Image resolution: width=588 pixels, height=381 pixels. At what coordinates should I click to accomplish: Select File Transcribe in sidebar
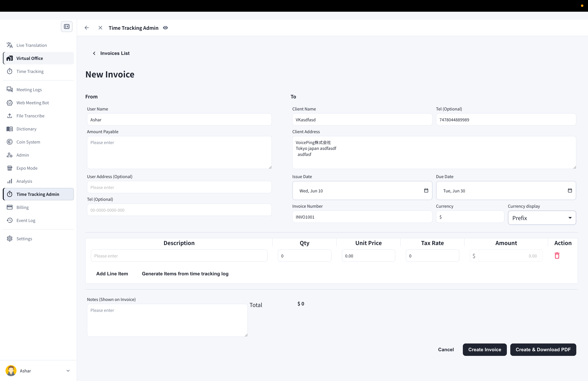tap(38, 116)
